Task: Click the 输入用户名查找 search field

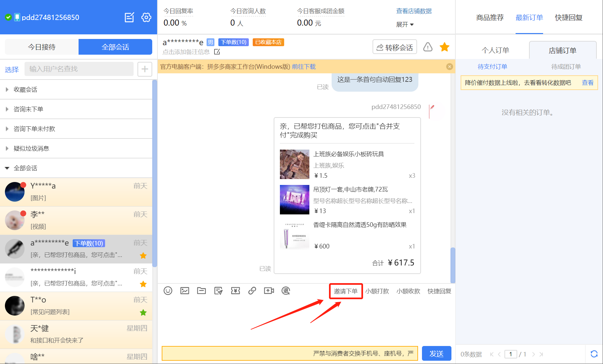Action: coord(79,69)
